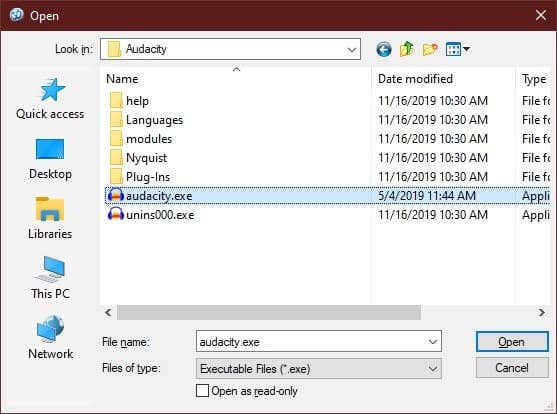This screenshot has width=557, height=414.
Task: Click the Cancel button
Action: pyautogui.click(x=512, y=368)
